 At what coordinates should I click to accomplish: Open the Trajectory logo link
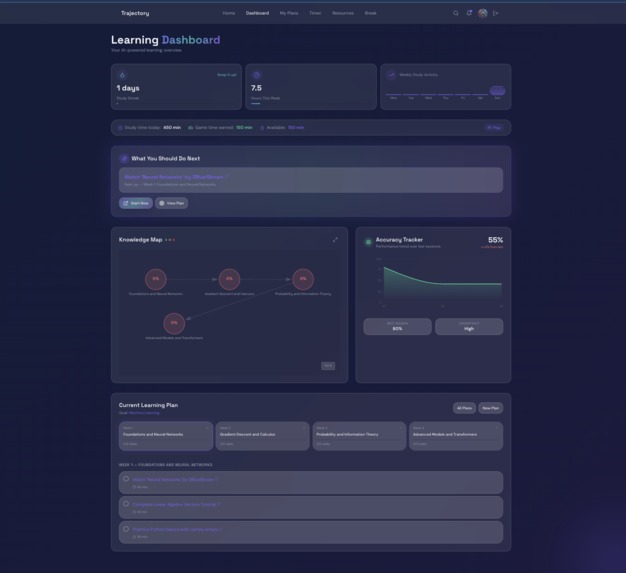click(x=135, y=13)
